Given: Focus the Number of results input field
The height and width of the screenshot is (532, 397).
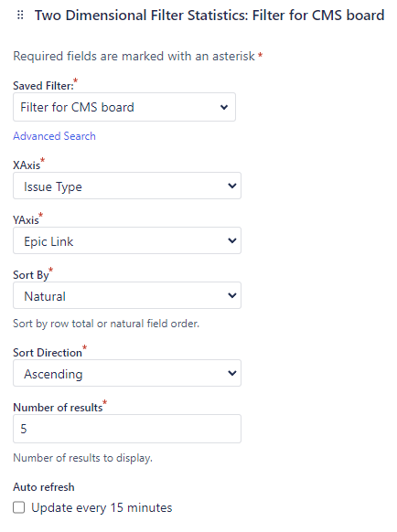Looking at the screenshot, I should (127, 429).
